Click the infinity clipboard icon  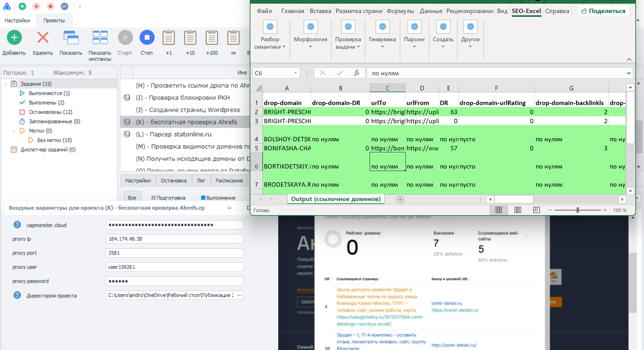233,37
